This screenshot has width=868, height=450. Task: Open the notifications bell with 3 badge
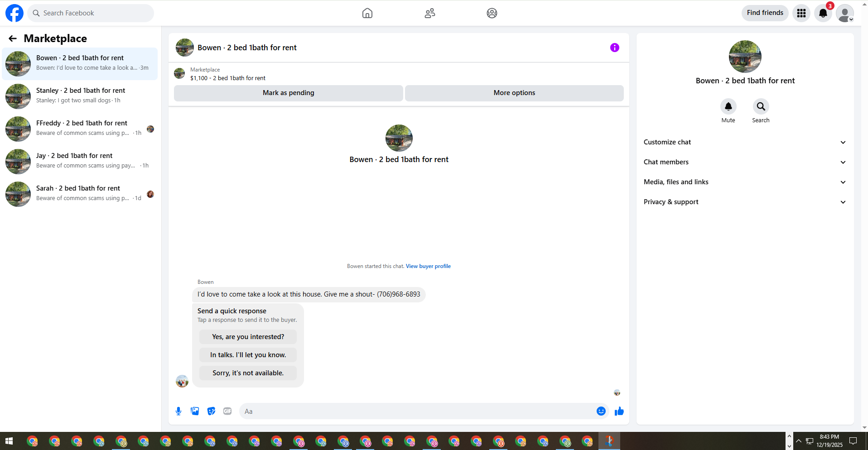click(823, 13)
